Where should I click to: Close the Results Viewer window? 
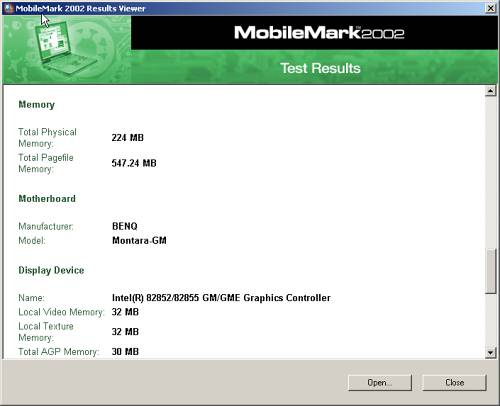[x=491, y=8]
